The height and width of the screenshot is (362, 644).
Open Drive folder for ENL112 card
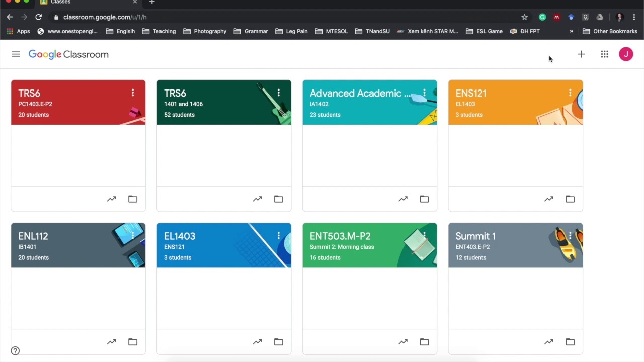pyautogui.click(x=133, y=342)
